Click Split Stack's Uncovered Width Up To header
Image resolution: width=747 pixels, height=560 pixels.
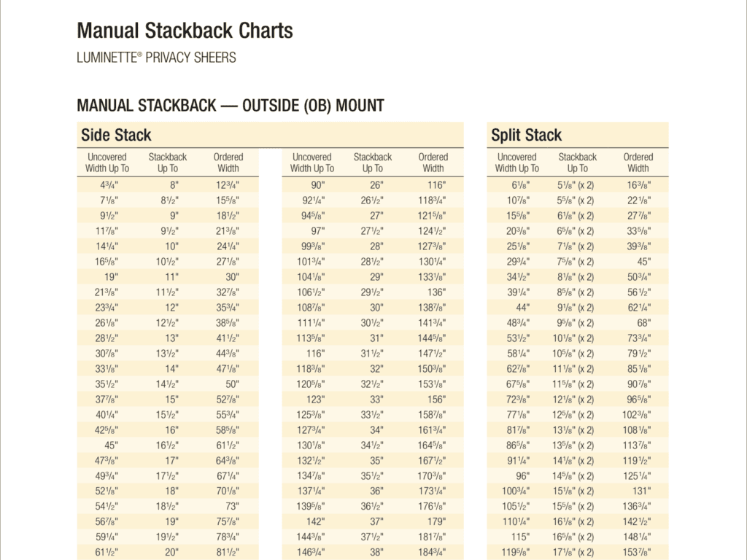click(516, 163)
